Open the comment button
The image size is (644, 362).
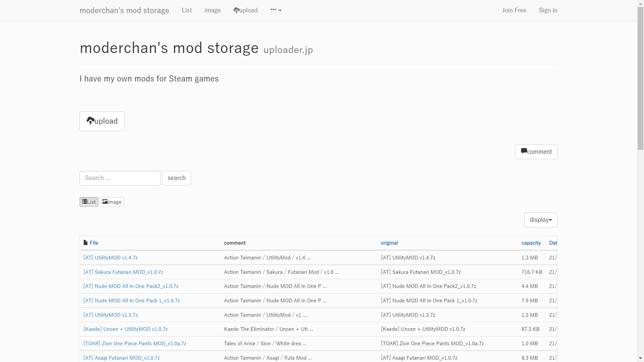[536, 152]
